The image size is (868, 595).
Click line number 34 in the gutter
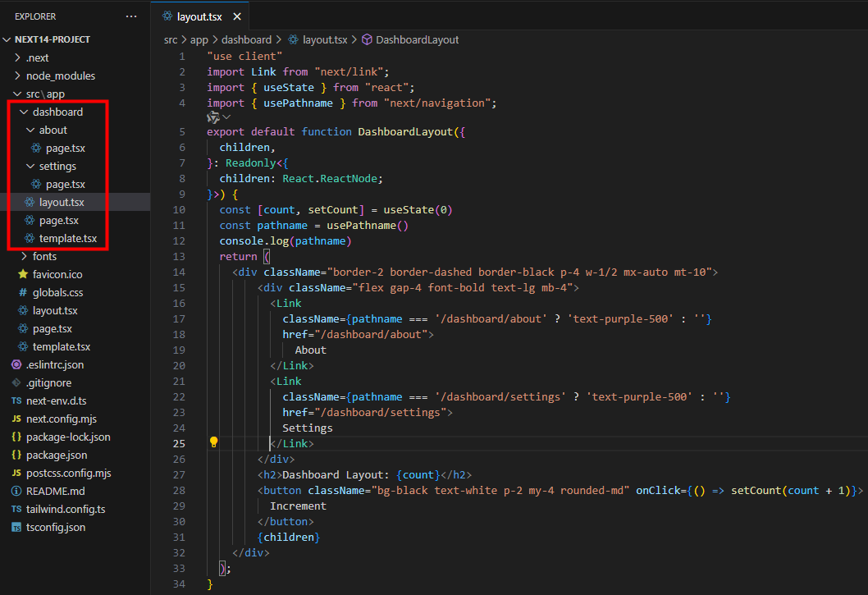(x=179, y=584)
